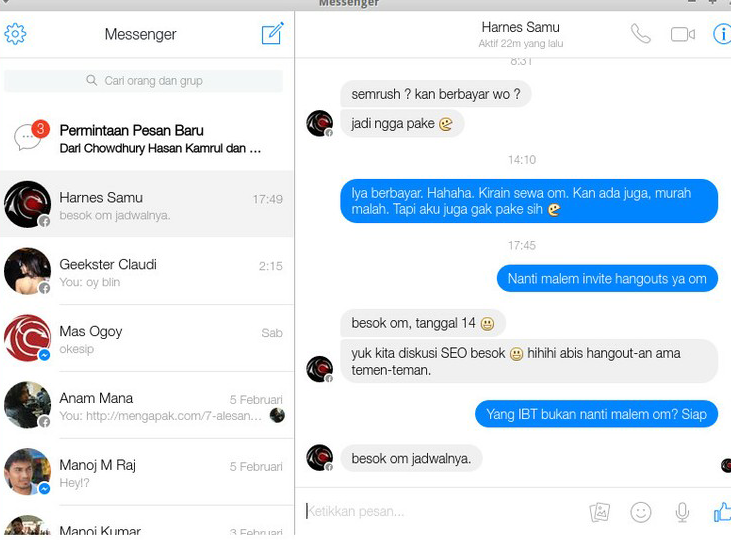Click the Harnes Samu name in the chat header

[x=520, y=27]
